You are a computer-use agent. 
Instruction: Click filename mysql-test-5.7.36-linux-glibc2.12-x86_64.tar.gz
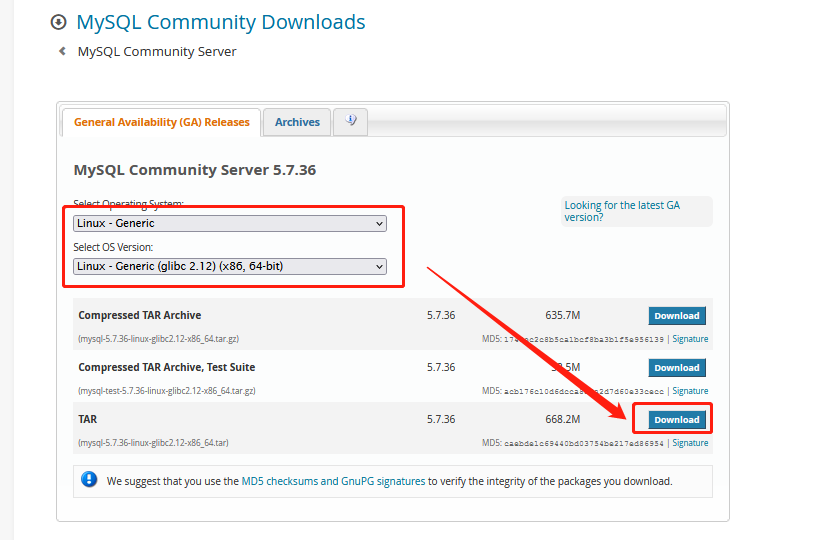(x=167, y=391)
